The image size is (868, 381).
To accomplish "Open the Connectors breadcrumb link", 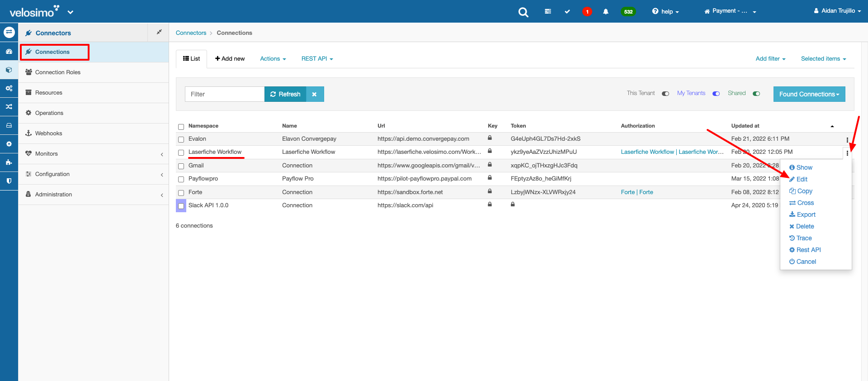I will click(191, 33).
